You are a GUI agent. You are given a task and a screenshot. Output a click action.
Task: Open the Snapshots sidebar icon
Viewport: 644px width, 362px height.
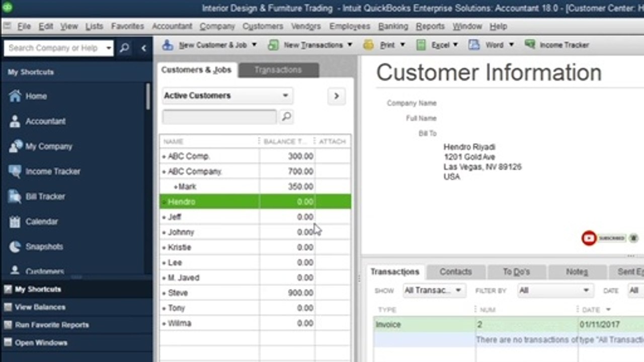pyautogui.click(x=15, y=247)
